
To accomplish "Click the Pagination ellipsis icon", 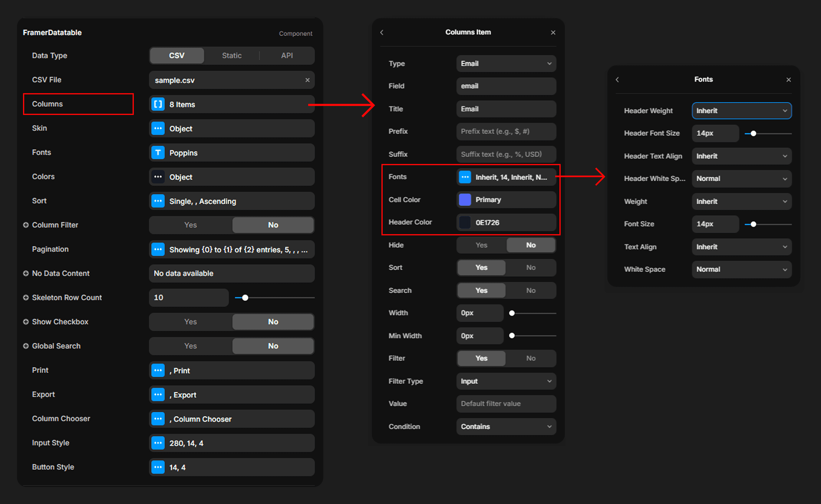I will click(158, 249).
